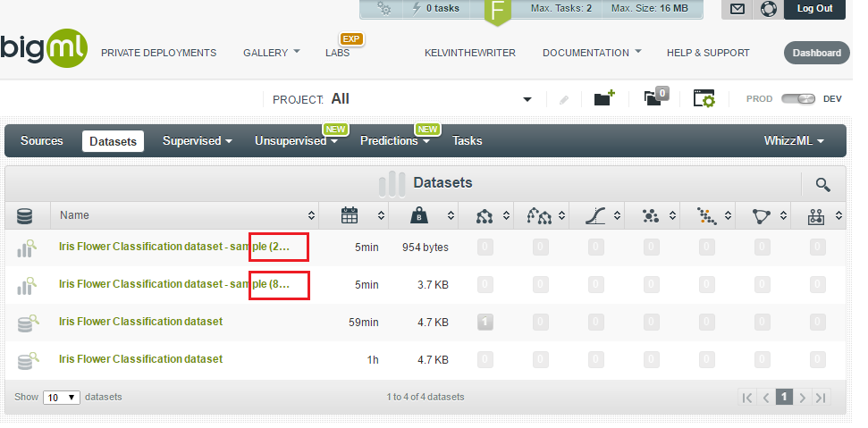The height and width of the screenshot is (428, 868).
Task: Open the projects folder icon with 0 badge
Action: 656,97
